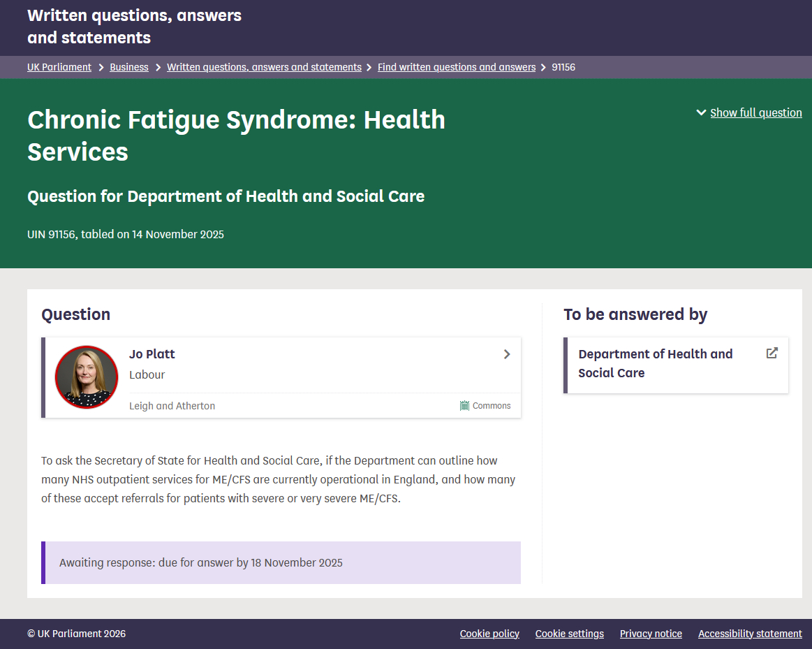
Task: Go to Business breadcrumb
Action: [x=129, y=67]
